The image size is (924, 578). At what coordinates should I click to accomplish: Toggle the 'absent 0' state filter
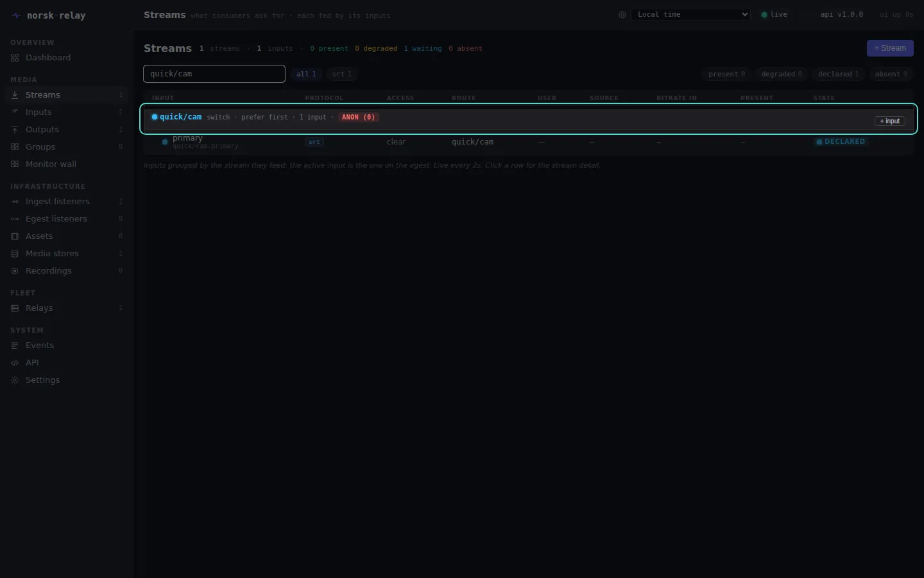[x=891, y=74]
